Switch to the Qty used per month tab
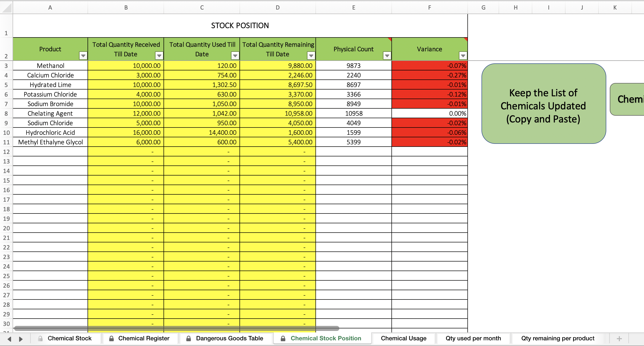The image size is (644, 346). (x=473, y=338)
